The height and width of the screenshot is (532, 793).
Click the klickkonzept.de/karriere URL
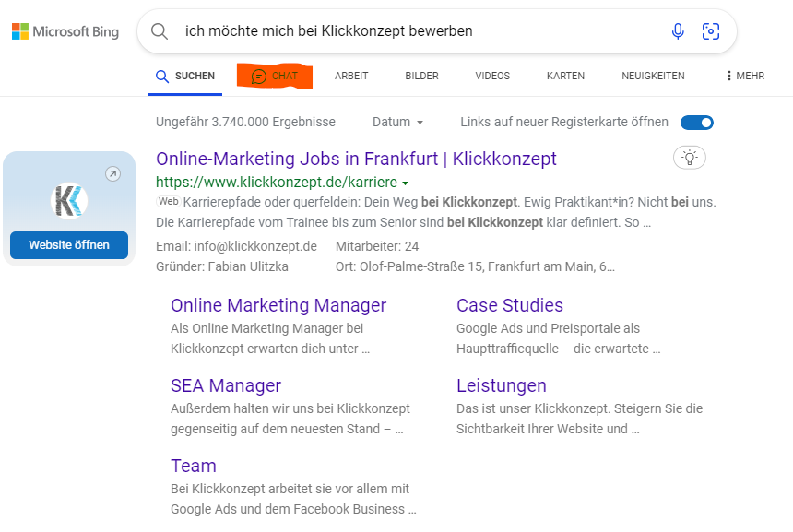point(277,182)
